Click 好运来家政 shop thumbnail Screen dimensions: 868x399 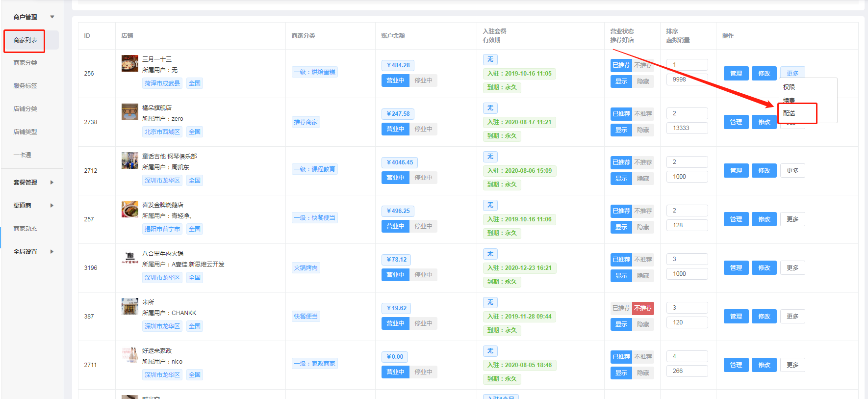130,355
